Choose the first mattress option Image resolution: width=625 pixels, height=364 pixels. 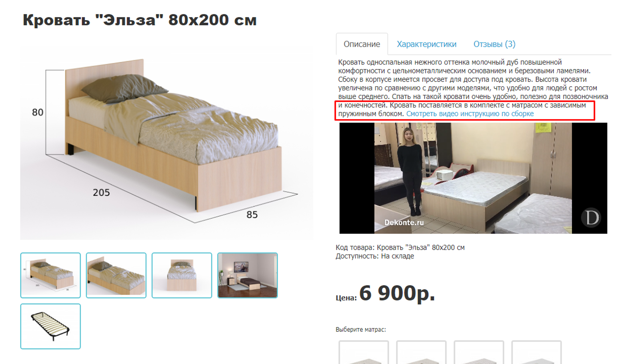click(364, 352)
